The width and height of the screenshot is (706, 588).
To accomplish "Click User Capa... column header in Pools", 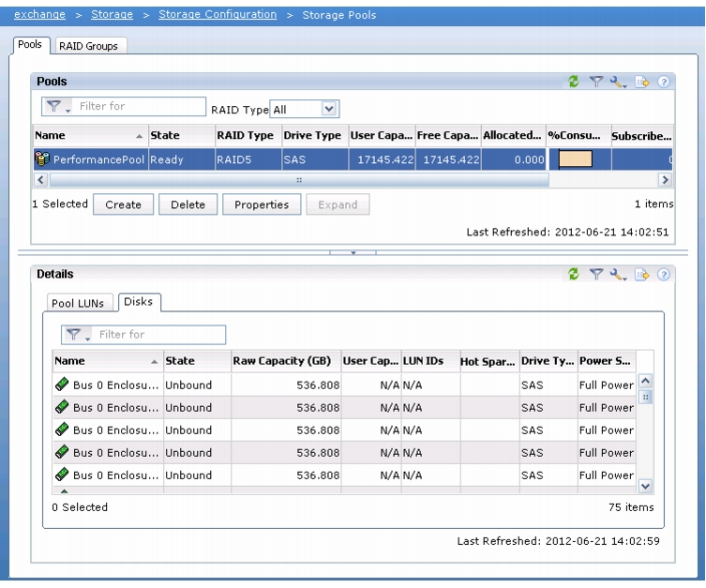I will pyautogui.click(x=382, y=136).
